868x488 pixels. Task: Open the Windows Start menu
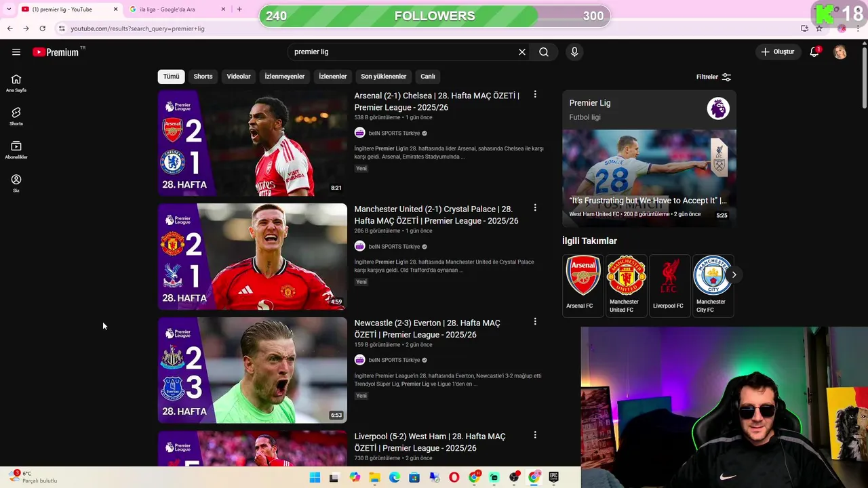(315, 478)
